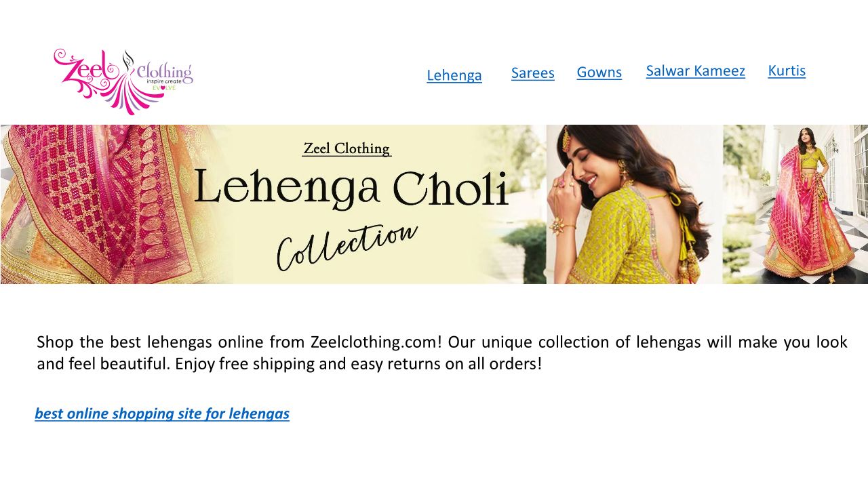Click the dancer silhouette figure in the logo
The height and width of the screenshot is (488, 868).
point(128,62)
